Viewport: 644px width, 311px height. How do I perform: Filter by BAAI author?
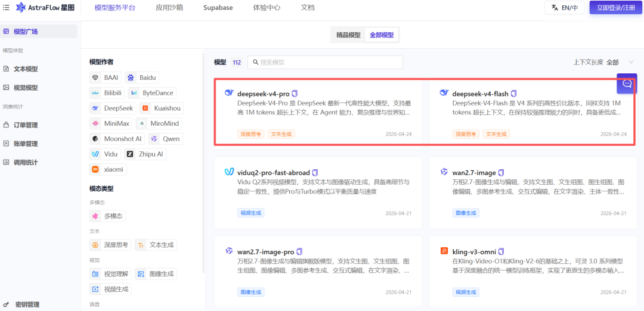pyautogui.click(x=106, y=77)
